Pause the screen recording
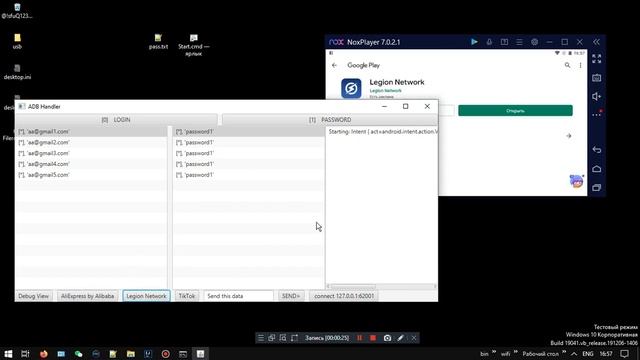 coord(360,338)
